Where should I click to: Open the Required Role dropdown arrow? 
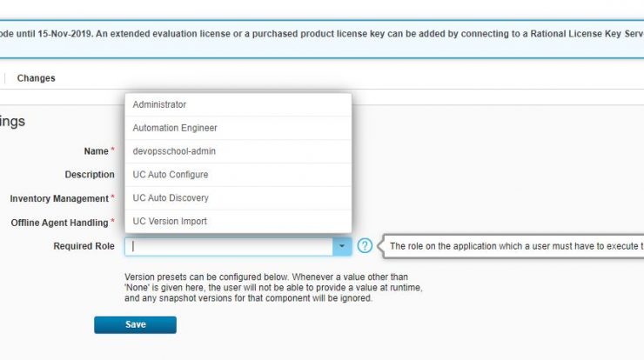(x=342, y=246)
